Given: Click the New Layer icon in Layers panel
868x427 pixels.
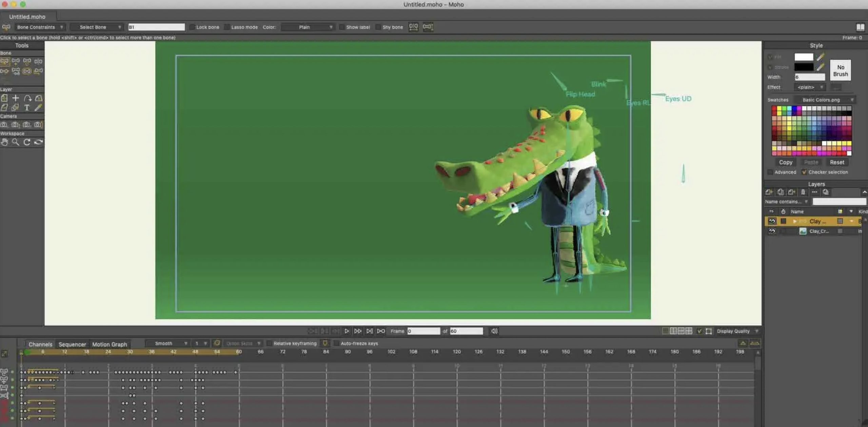Looking at the screenshot, I should [769, 192].
